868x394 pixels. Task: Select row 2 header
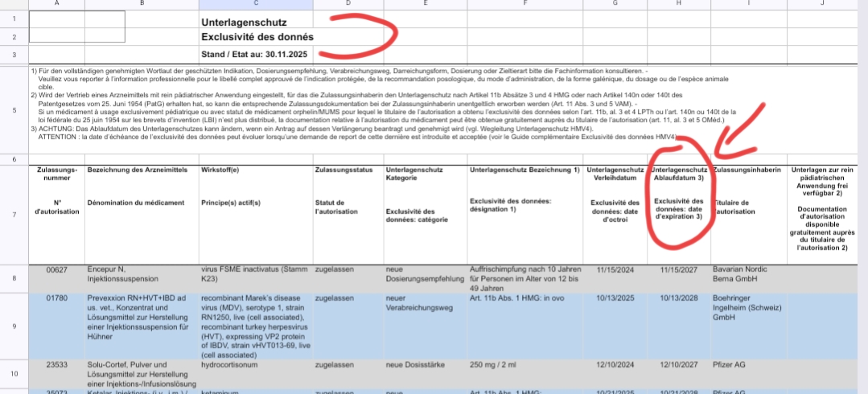[14, 36]
